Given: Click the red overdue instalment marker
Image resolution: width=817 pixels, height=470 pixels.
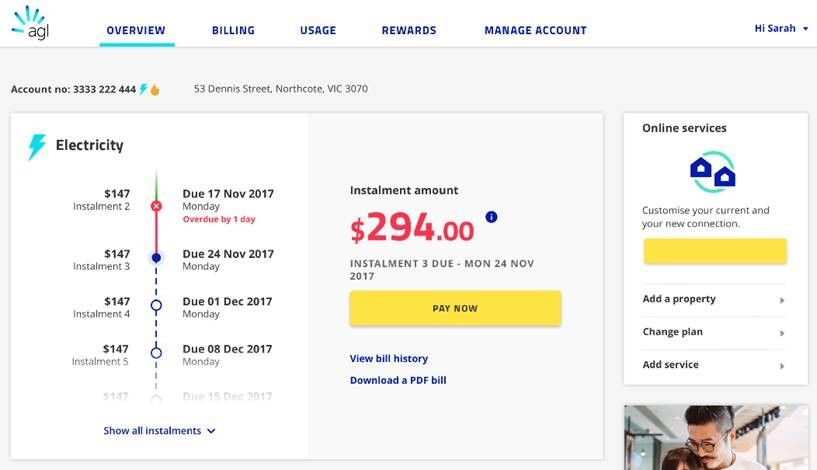Looking at the screenshot, I should pyautogui.click(x=156, y=206).
